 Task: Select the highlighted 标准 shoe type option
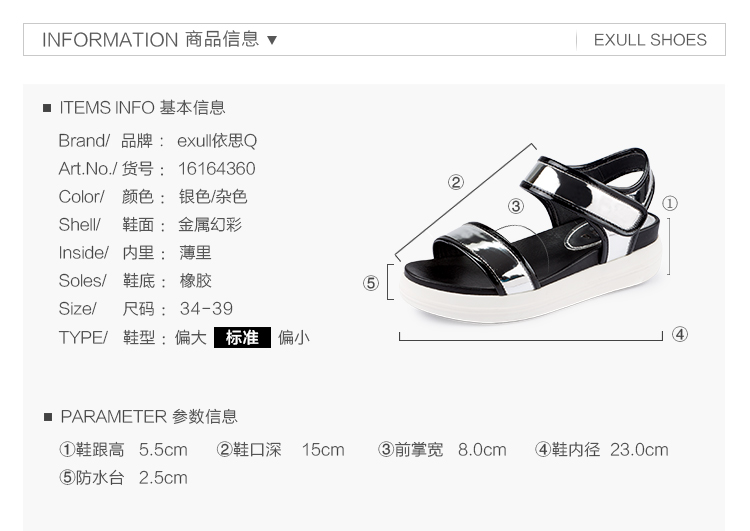point(242,337)
